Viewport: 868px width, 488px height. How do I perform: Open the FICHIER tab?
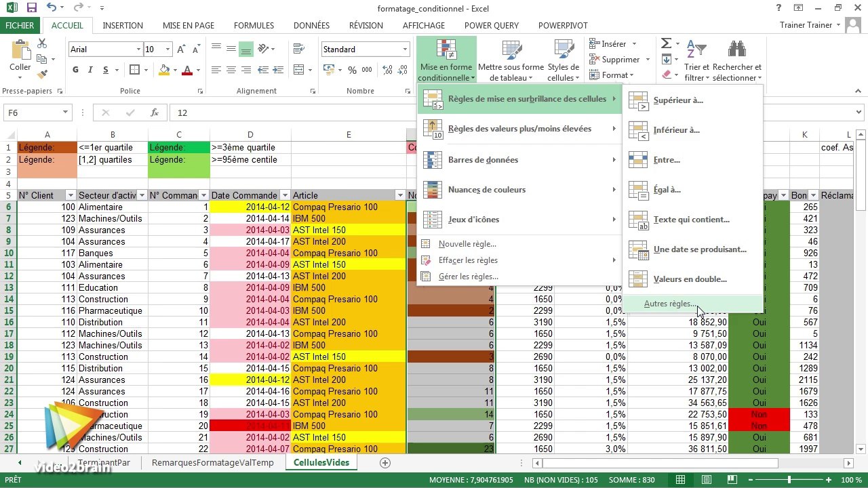click(20, 26)
